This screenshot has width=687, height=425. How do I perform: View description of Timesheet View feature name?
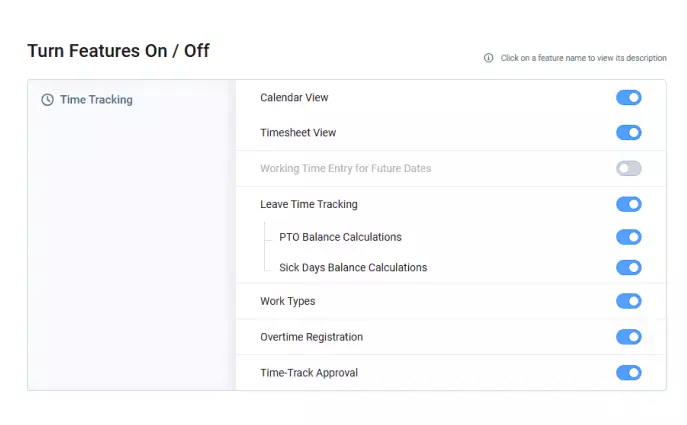(x=298, y=133)
